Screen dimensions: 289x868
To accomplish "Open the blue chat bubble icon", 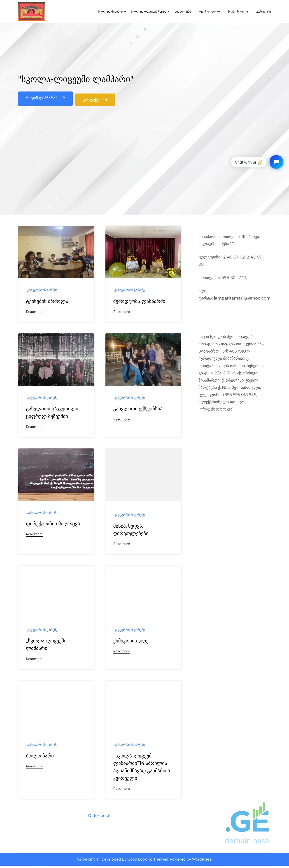I will 276,162.
